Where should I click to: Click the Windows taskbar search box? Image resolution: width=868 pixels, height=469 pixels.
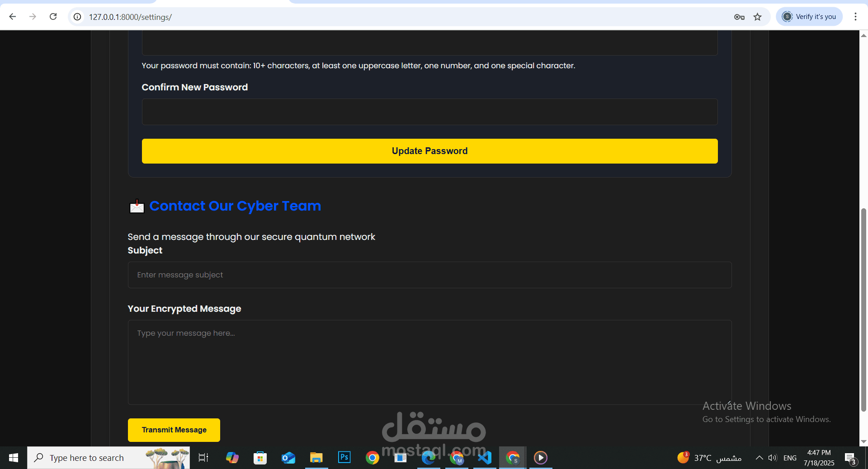click(x=108, y=458)
